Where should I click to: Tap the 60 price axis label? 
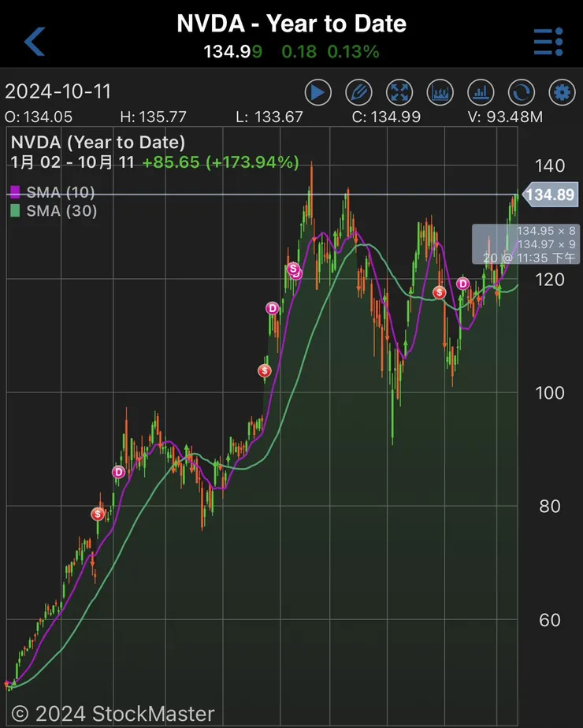click(x=550, y=620)
